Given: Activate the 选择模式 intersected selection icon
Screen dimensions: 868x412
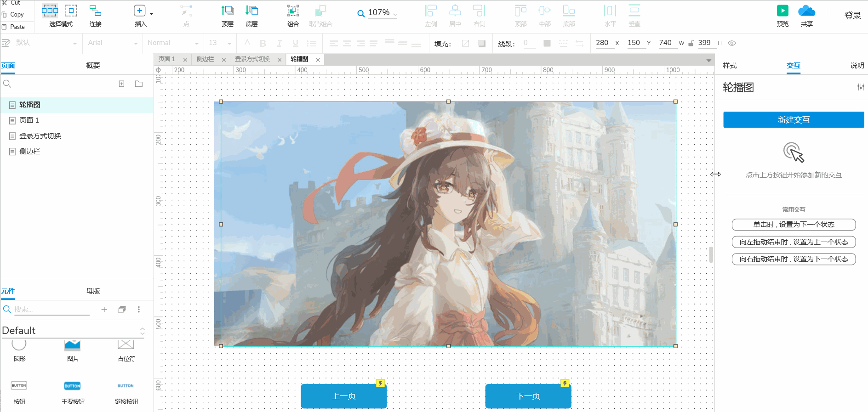Looking at the screenshot, I should pos(50,10).
